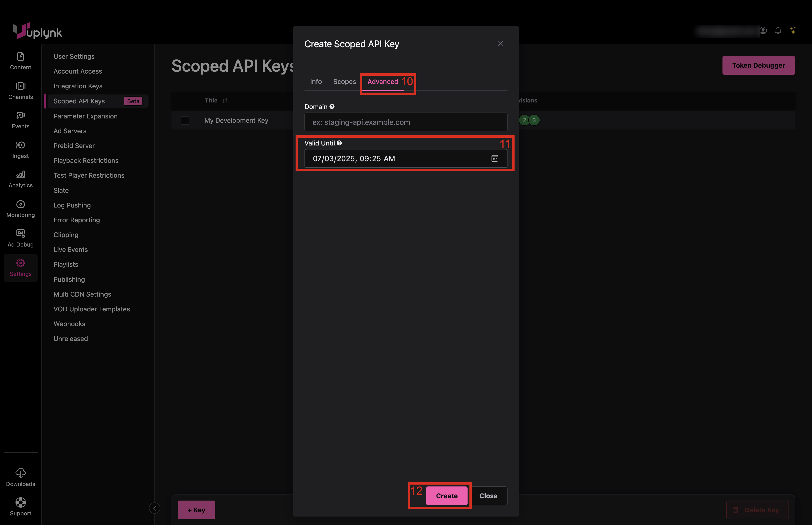The image size is (812, 525).
Task: Open the Downloads cloud icon
Action: pyautogui.click(x=20, y=473)
